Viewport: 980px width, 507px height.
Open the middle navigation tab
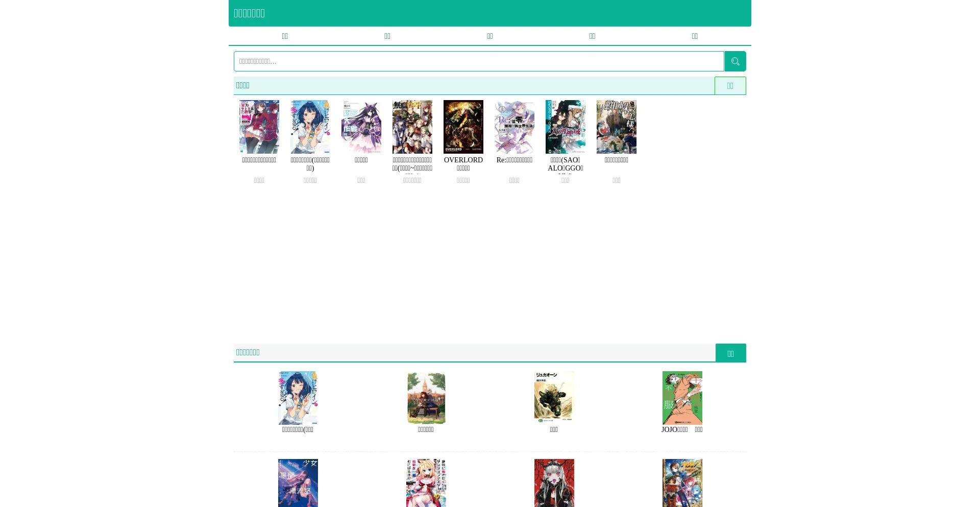[489, 36]
